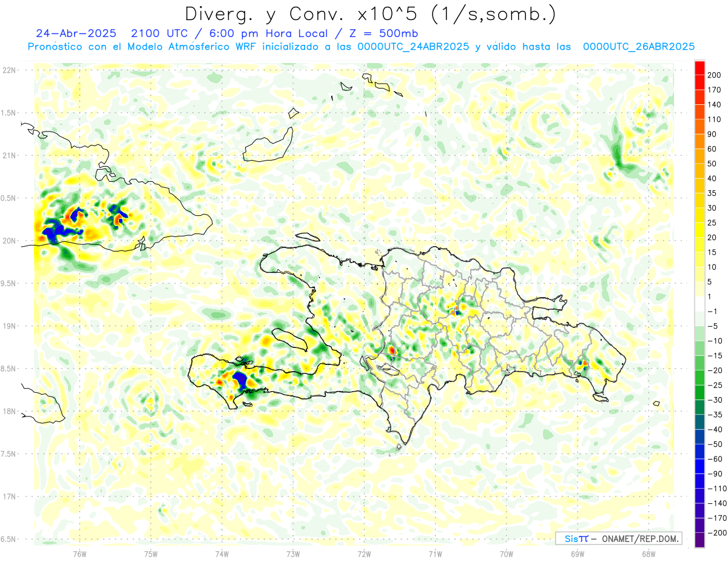Click the "-90" color scale label
The width and height of the screenshot is (728, 562).
[x=715, y=473]
